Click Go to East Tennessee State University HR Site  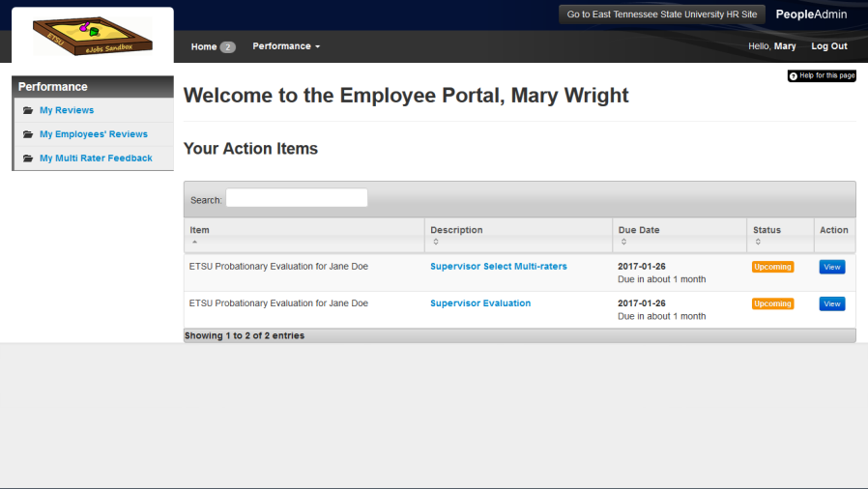point(661,14)
